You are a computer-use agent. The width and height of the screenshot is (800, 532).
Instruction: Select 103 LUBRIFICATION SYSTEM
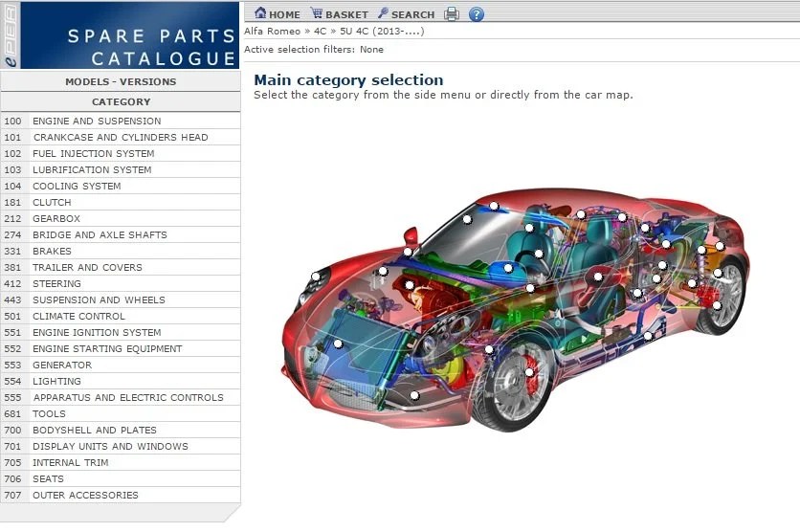pyautogui.click(x=121, y=170)
